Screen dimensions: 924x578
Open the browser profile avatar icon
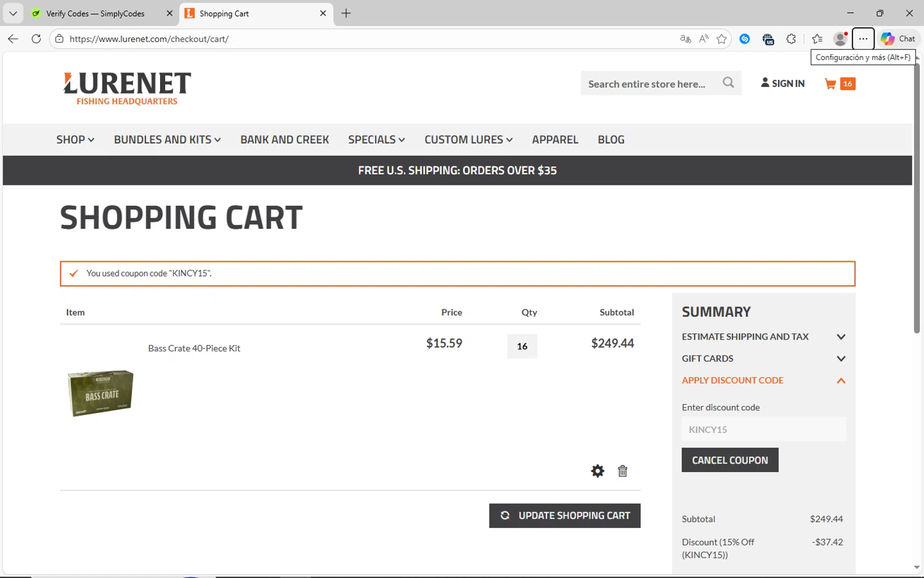pos(840,39)
